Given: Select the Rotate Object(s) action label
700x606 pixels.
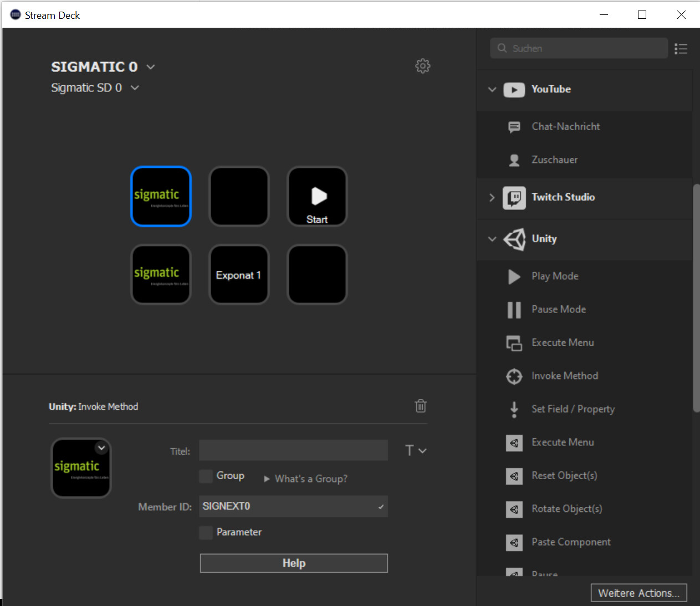Looking at the screenshot, I should click(x=566, y=509).
